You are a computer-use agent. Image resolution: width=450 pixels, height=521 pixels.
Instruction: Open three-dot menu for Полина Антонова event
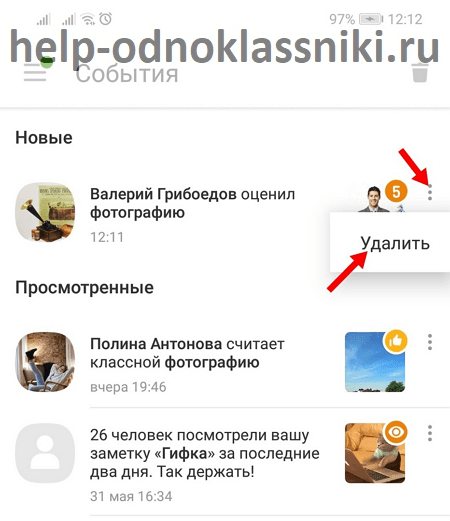(430, 342)
